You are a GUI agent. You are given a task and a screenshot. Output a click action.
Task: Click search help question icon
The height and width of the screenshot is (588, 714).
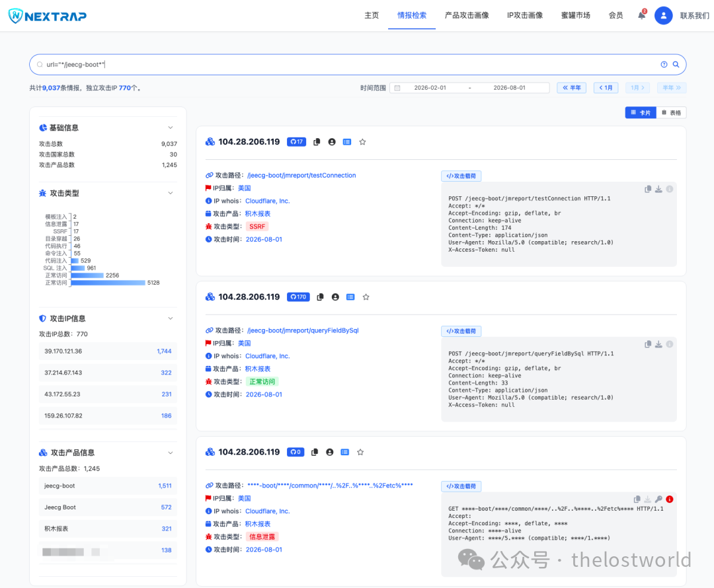[x=664, y=65]
